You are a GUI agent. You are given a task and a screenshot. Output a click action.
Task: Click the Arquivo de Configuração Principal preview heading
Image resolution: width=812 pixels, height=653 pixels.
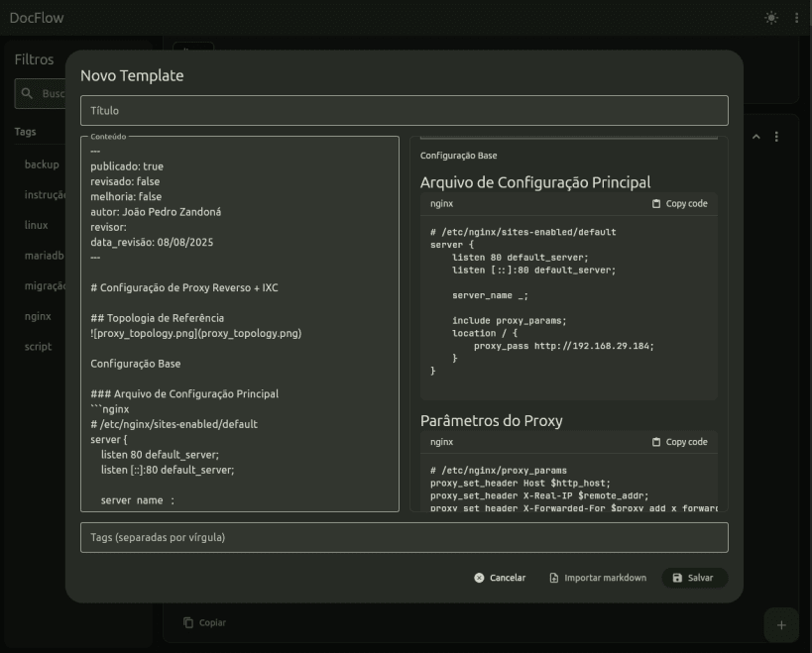(535, 182)
